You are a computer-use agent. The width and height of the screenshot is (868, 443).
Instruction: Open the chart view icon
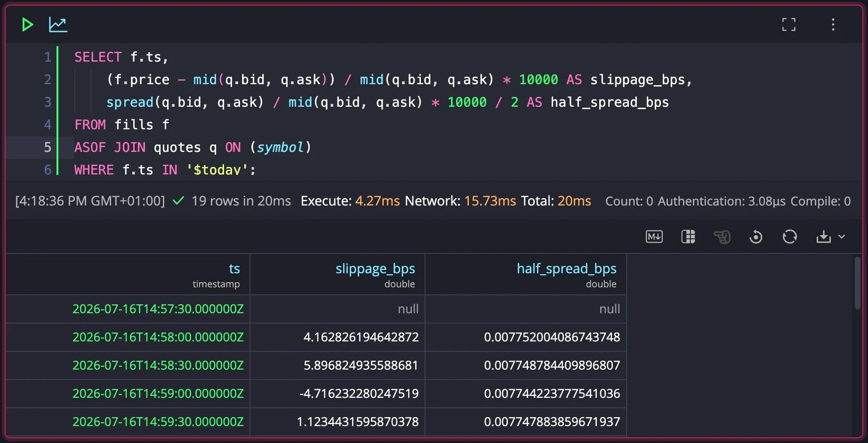point(58,24)
